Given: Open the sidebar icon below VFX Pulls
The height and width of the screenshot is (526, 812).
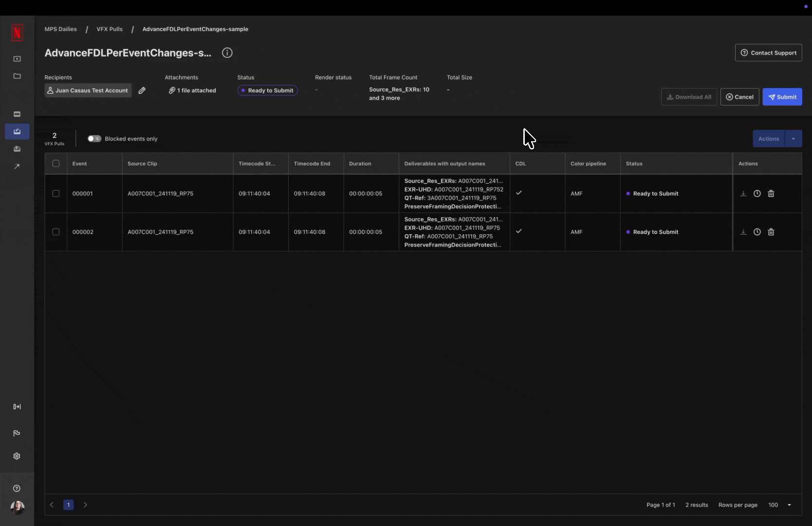Looking at the screenshot, I should click(x=17, y=149).
